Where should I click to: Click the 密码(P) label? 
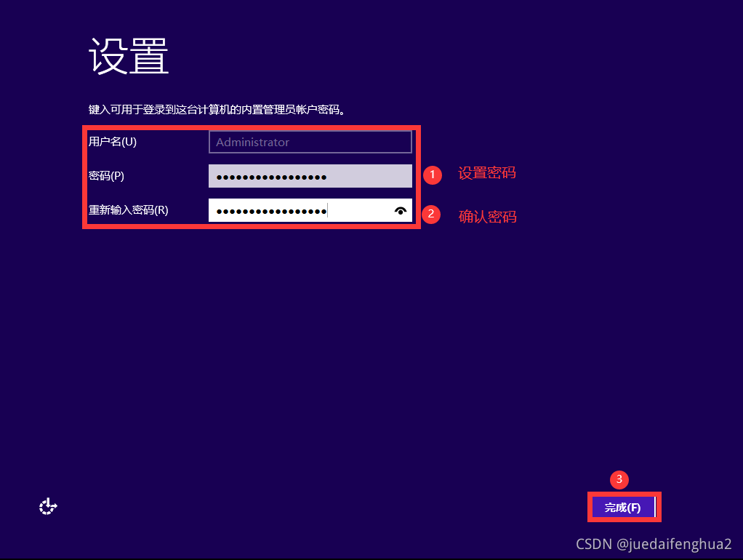[x=106, y=176]
